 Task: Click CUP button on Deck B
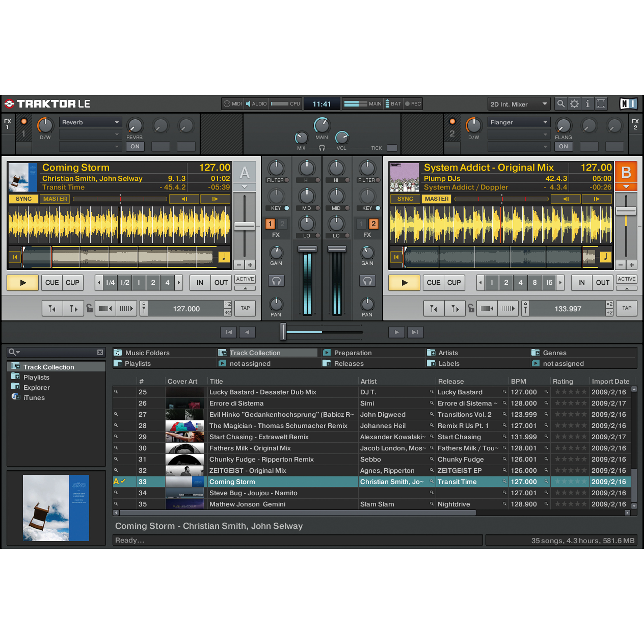[x=454, y=283]
